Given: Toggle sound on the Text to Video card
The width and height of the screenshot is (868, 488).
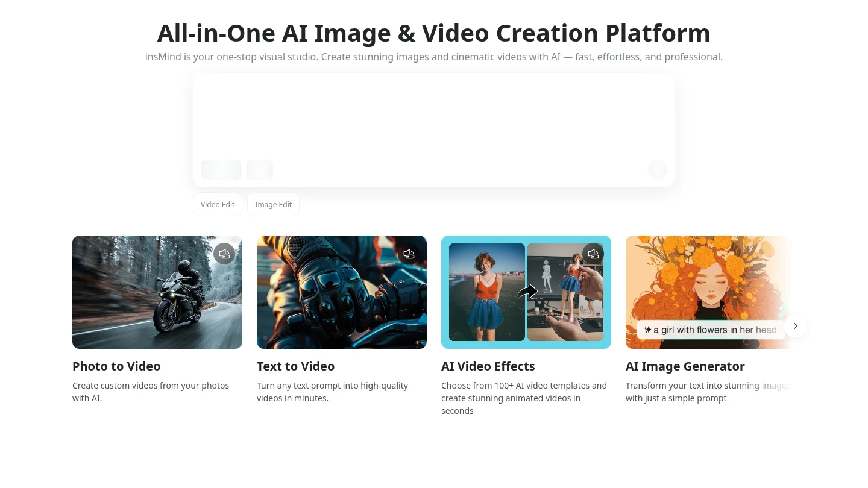Looking at the screenshot, I should pos(409,254).
